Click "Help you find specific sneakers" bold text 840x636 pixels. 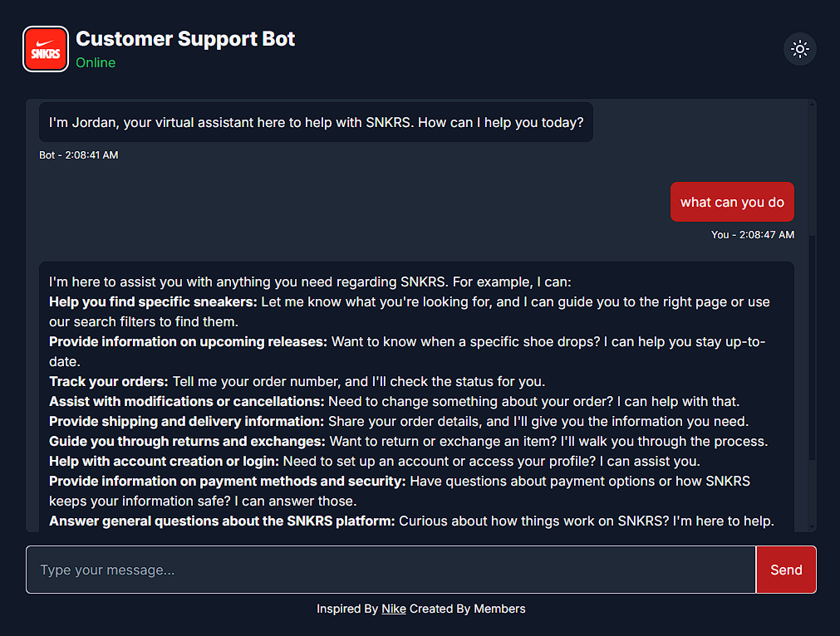tap(153, 301)
